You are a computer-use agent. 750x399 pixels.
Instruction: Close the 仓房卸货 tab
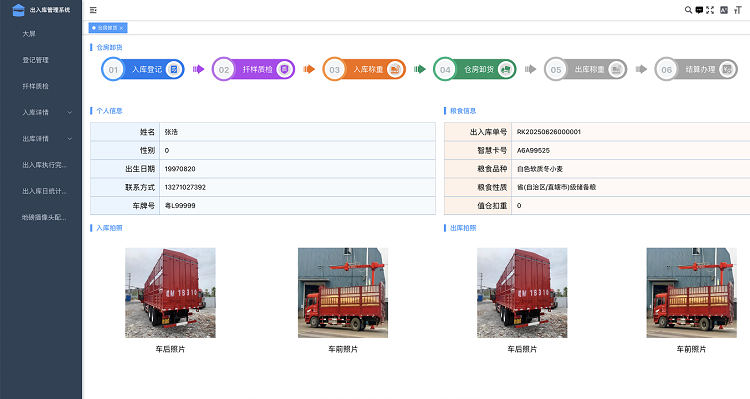pyautogui.click(x=121, y=28)
